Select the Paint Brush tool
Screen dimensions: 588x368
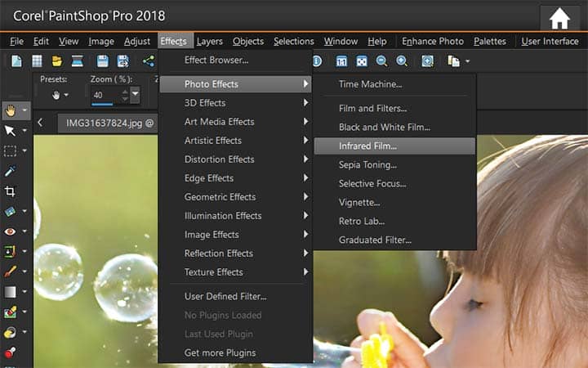pyautogui.click(x=10, y=272)
